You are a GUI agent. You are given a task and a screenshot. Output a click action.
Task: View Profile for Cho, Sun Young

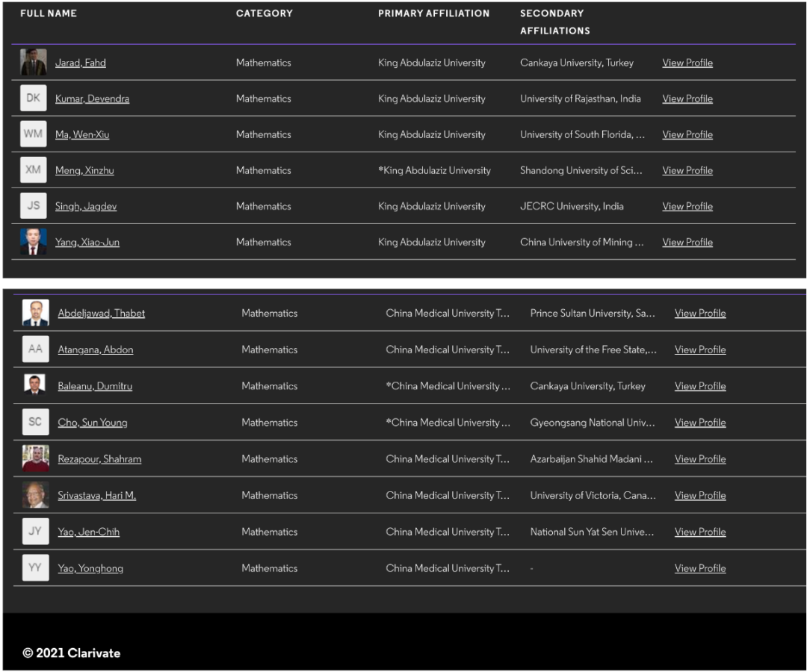pos(700,423)
